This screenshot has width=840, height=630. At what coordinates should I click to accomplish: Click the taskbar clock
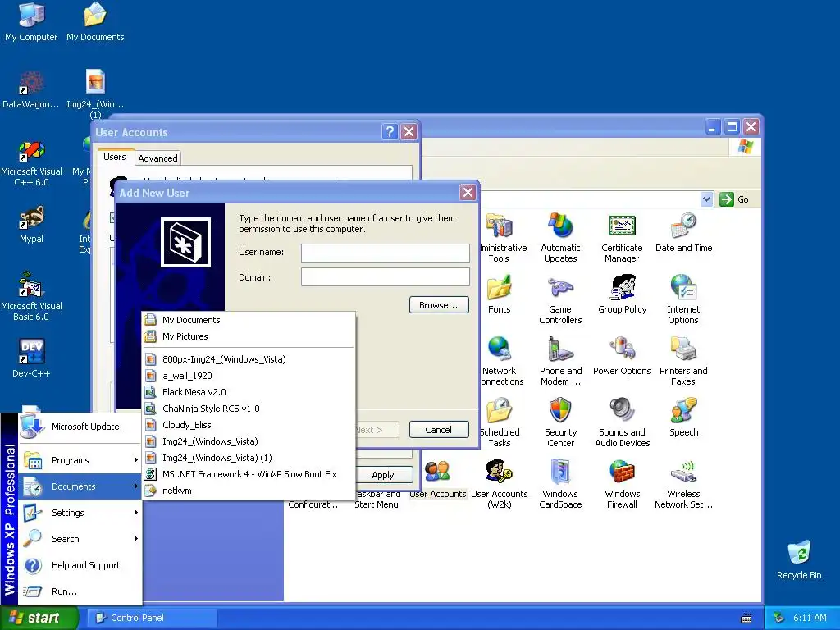tap(810, 618)
